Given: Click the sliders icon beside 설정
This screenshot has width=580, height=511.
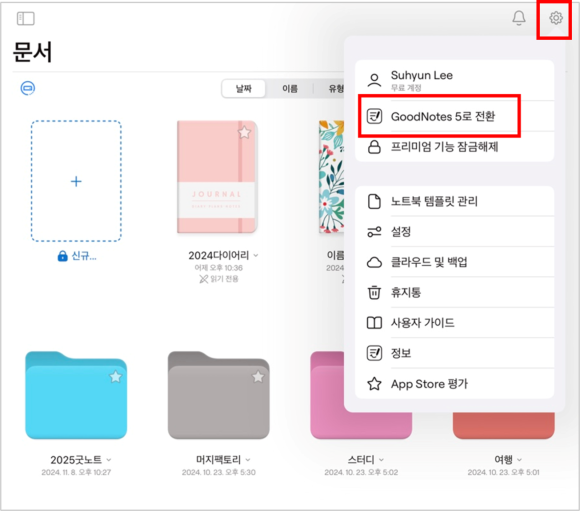Looking at the screenshot, I should click(374, 232).
